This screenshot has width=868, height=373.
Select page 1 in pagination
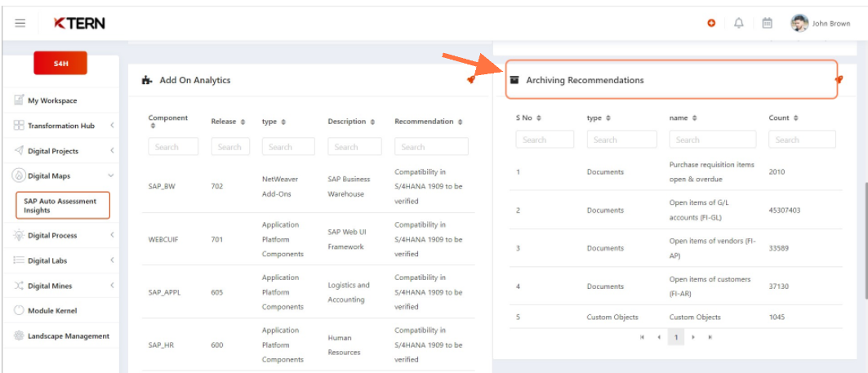point(676,337)
